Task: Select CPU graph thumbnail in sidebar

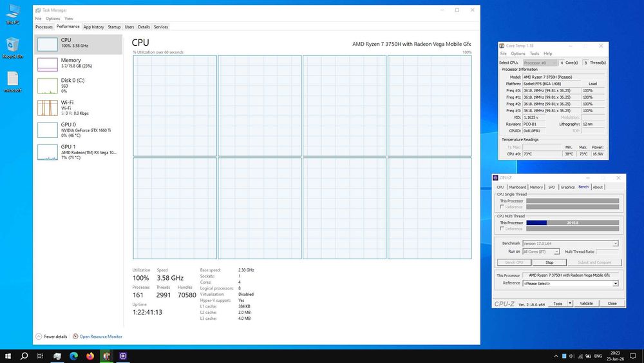Action: (x=48, y=44)
